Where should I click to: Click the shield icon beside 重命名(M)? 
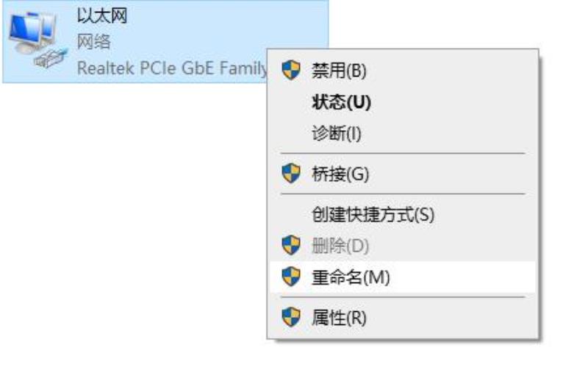(x=291, y=277)
